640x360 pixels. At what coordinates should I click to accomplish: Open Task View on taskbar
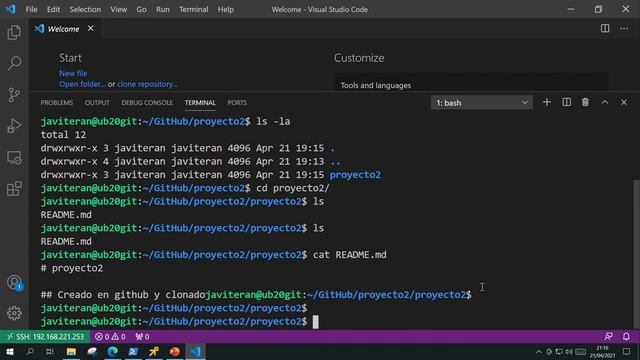pos(50,351)
